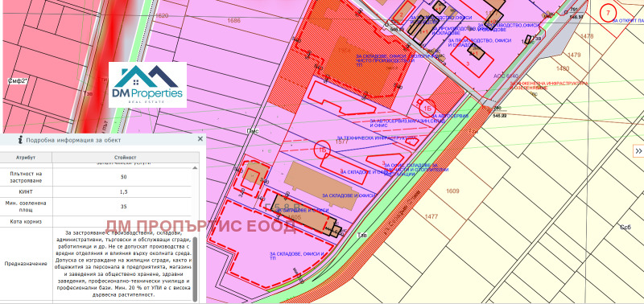Screen dimensions: 644x304
Task: Click parcel number 1477 on the map
Action: [431, 216]
